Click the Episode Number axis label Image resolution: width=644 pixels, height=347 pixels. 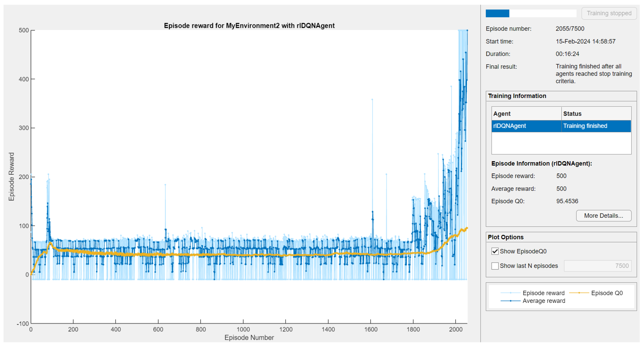249,338
